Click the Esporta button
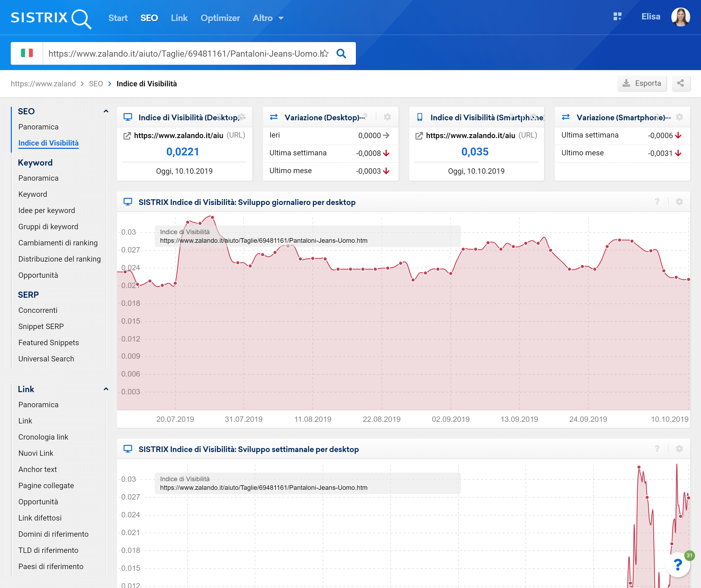This screenshot has width=701, height=588. coord(642,83)
